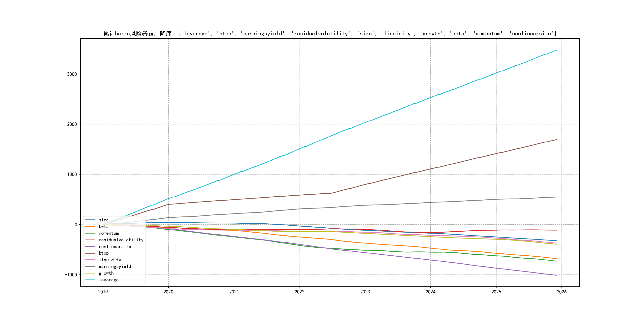644x322 pixels.
Task: Click the 0 y-axis tick label
Action: 76,224
